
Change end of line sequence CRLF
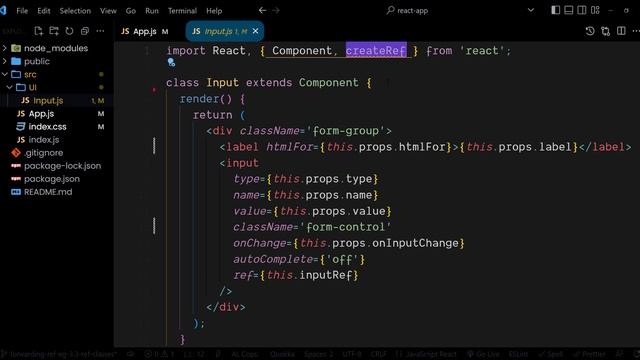click(378, 354)
